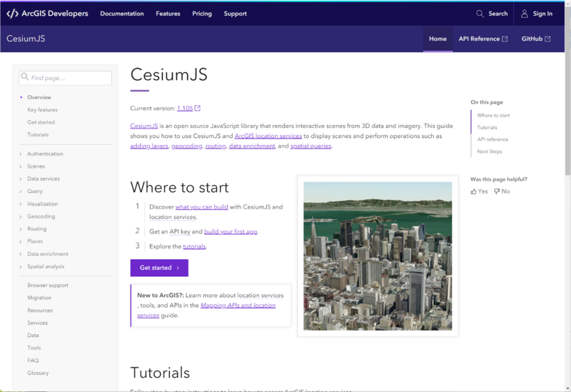
Task: Jump to Next Steps in page outline
Action: point(490,151)
